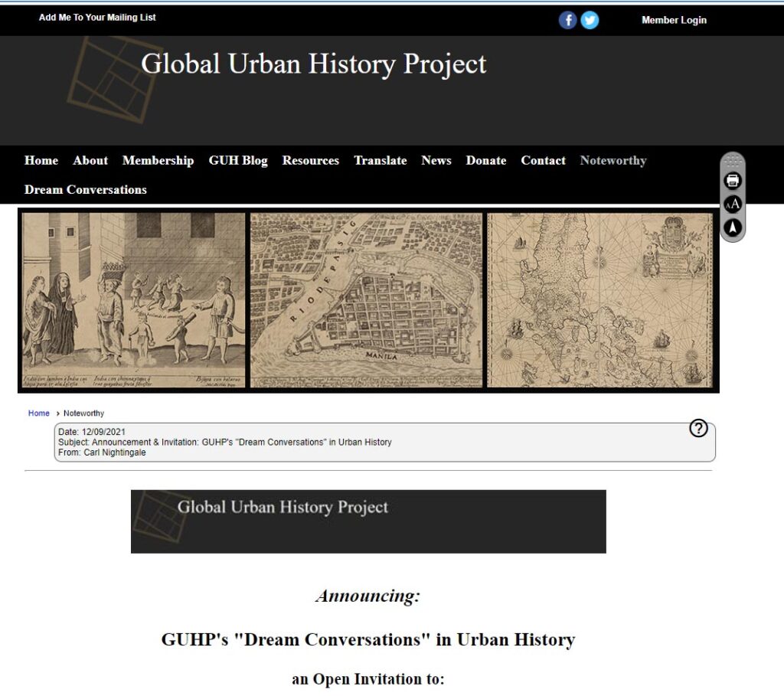This screenshot has height=696, width=784.
Task: Open the Facebook page icon
Action: tap(567, 20)
